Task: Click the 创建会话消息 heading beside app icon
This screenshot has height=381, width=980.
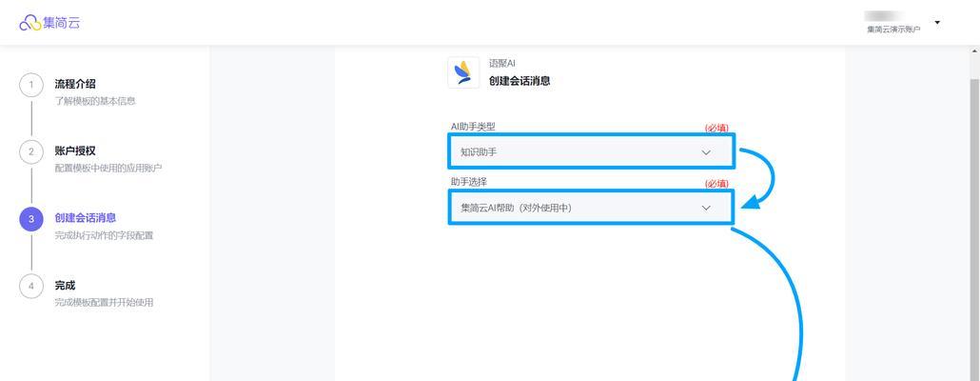Action: pos(519,81)
